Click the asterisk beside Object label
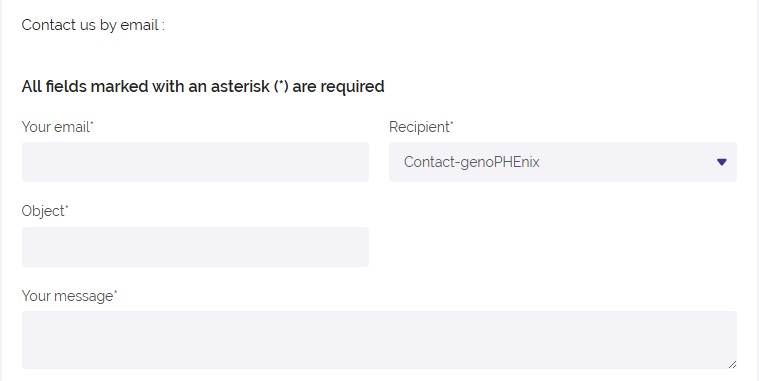Screen dimensions: 759x381 click(x=67, y=208)
